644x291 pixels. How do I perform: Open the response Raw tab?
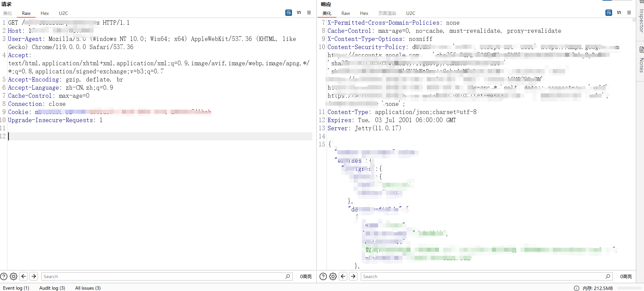click(x=346, y=13)
